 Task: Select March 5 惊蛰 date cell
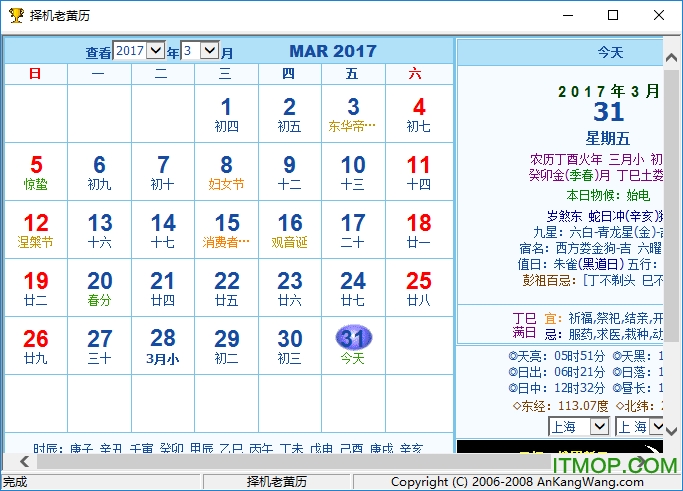[36, 172]
